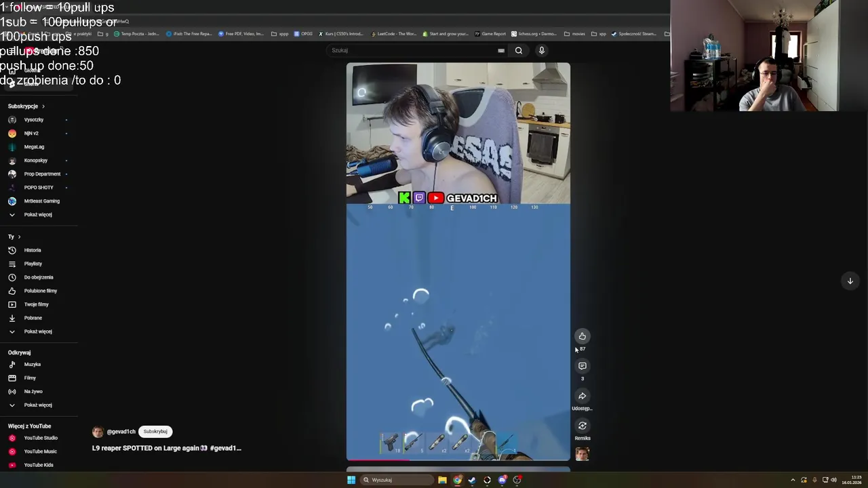Show hidden system tray icons chevron
This screenshot has width=868, height=488.
(793, 480)
